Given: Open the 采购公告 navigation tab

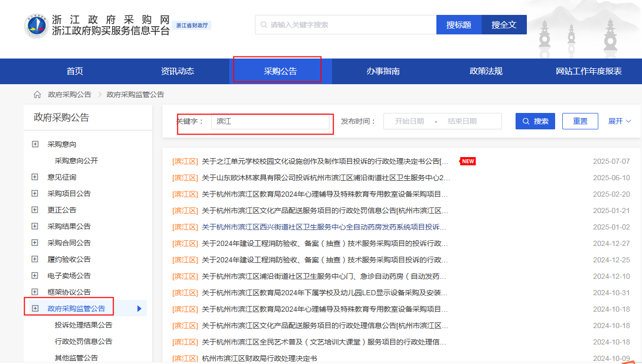Looking at the screenshot, I should tap(280, 71).
